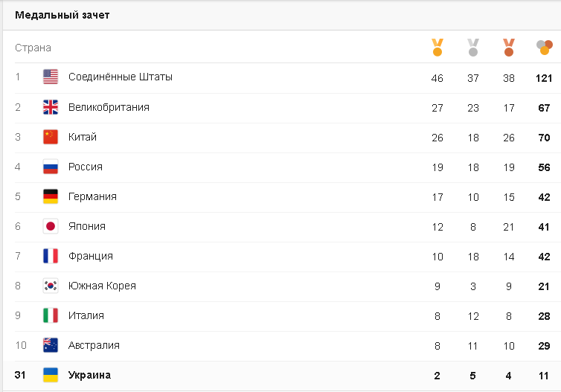Click the Ukraine flag icon
The width and height of the screenshot is (561, 392).
51,375
